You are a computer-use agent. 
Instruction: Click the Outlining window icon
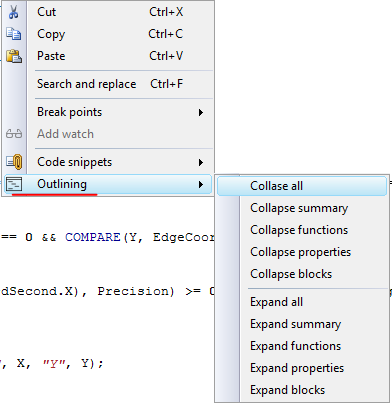(14, 184)
